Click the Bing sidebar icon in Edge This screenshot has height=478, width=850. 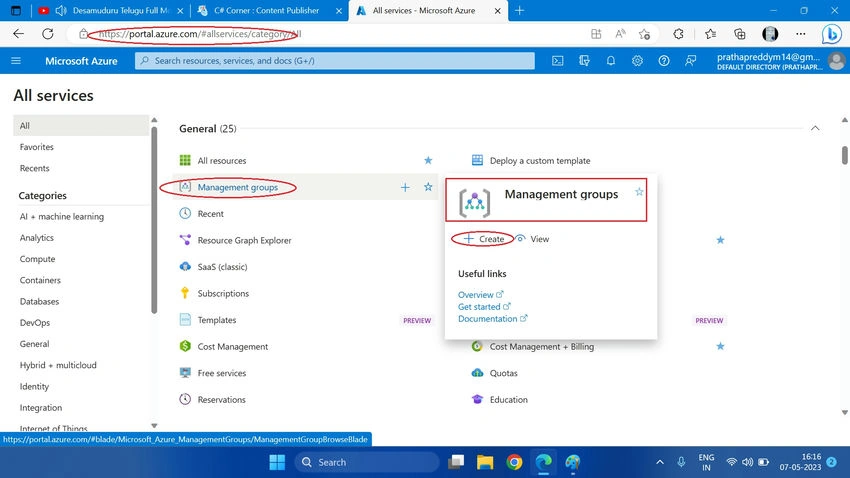pyautogui.click(x=831, y=34)
